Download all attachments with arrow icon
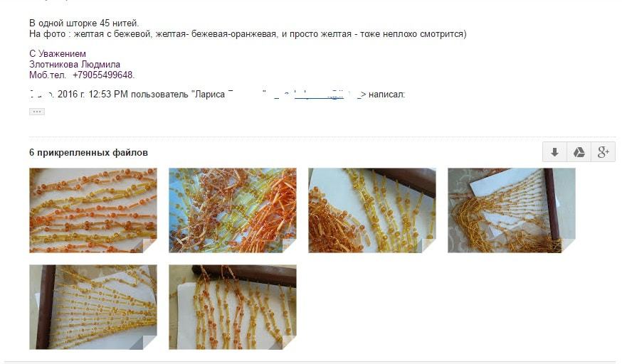The height and width of the screenshot is (364, 622). click(x=554, y=151)
